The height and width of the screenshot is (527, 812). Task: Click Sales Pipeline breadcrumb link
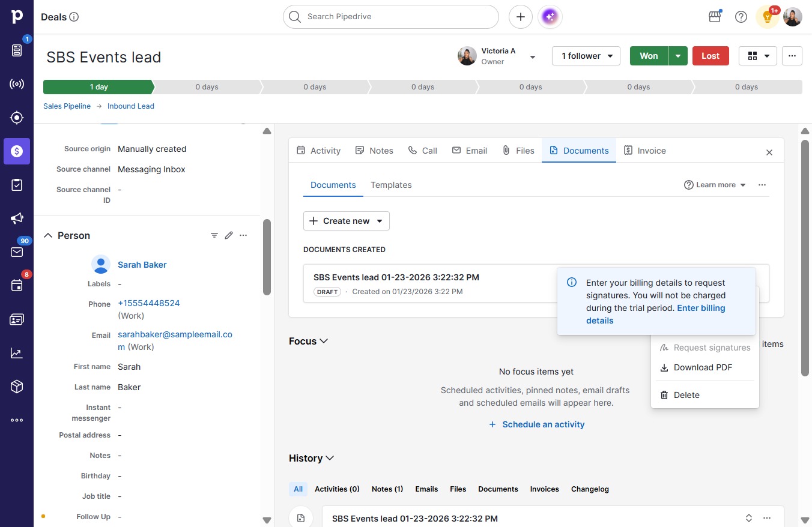(x=67, y=106)
